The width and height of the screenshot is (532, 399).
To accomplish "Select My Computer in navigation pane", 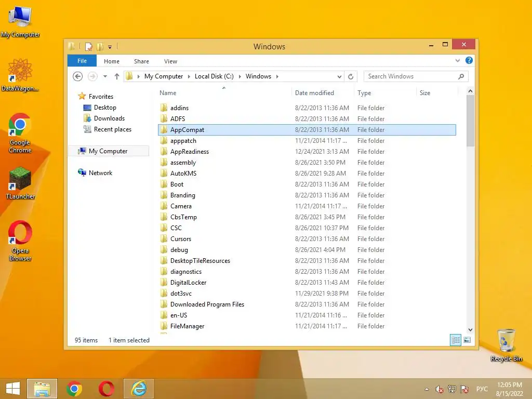I will point(108,151).
